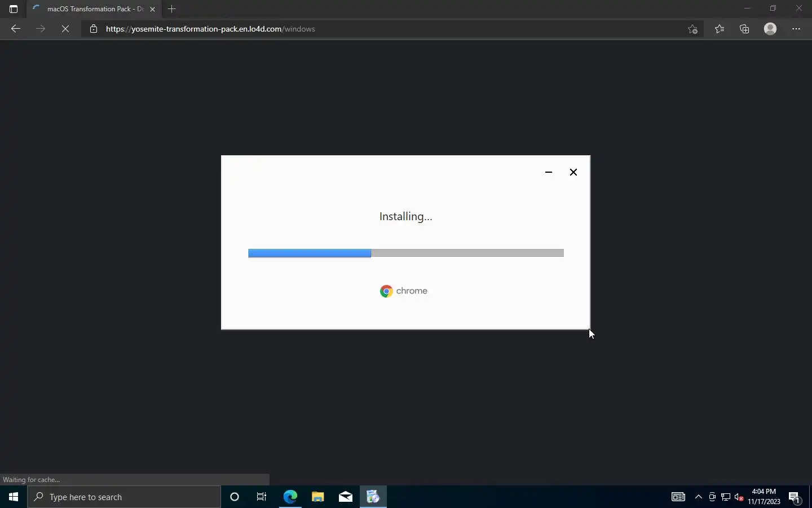Open the volume control tray icon
812x508 pixels.
point(739,497)
